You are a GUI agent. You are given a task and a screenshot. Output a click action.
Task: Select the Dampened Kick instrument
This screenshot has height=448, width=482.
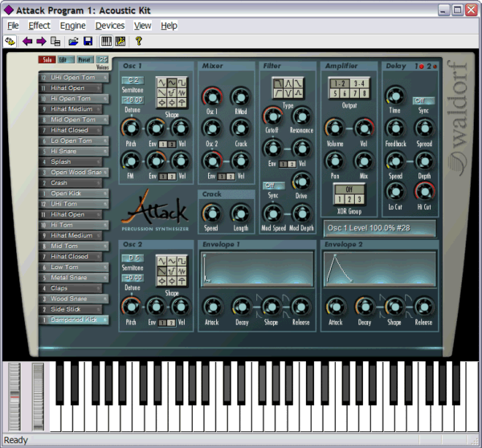(x=74, y=320)
